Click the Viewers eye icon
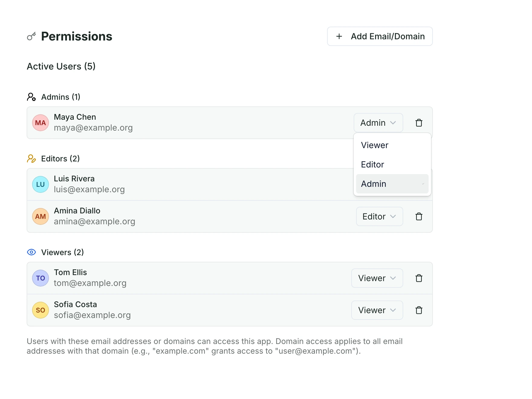Viewport: 532px width, 399px height. 31,252
